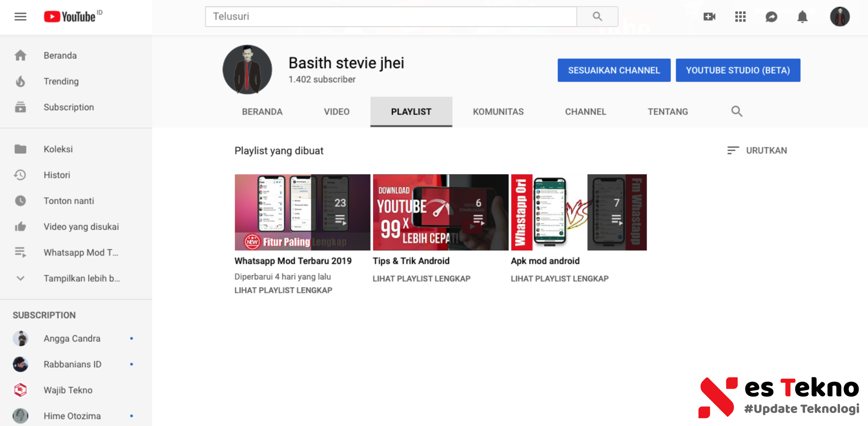
Task: Open the YouTube apps grid
Action: click(740, 16)
